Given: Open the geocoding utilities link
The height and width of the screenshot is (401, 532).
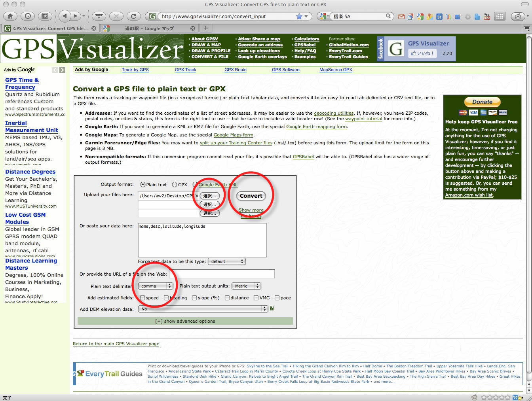Looking at the screenshot, I should [x=334, y=113].
